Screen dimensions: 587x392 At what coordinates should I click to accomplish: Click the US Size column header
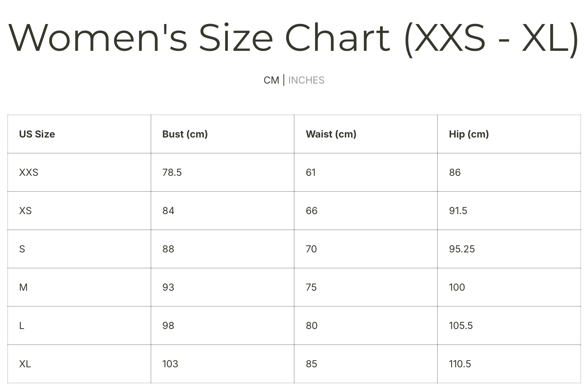37,134
